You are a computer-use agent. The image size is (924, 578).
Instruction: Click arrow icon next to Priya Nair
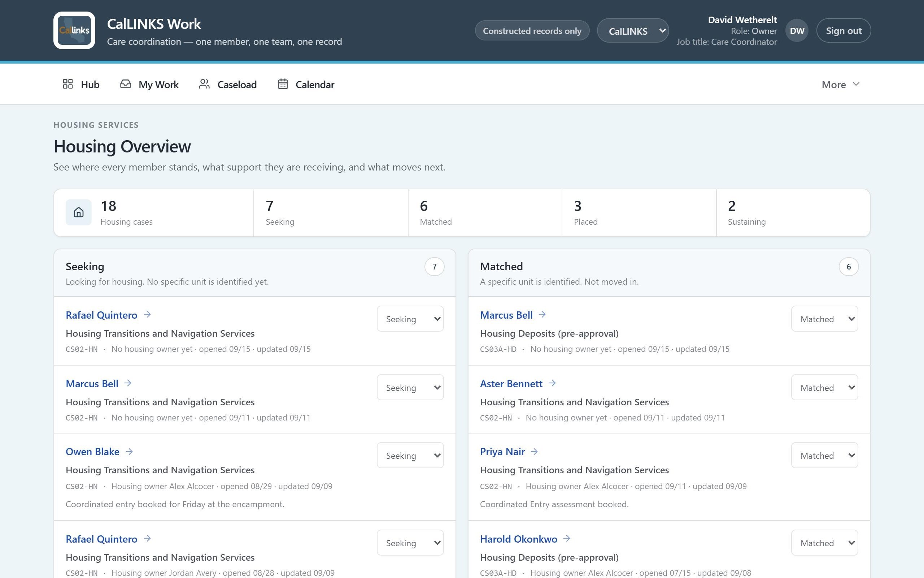[x=535, y=452]
